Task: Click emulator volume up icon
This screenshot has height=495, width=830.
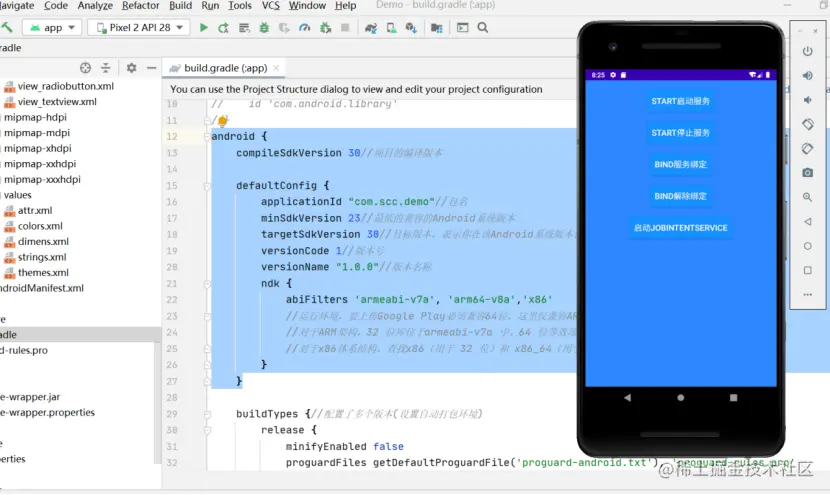Action: tap(807, 76)
